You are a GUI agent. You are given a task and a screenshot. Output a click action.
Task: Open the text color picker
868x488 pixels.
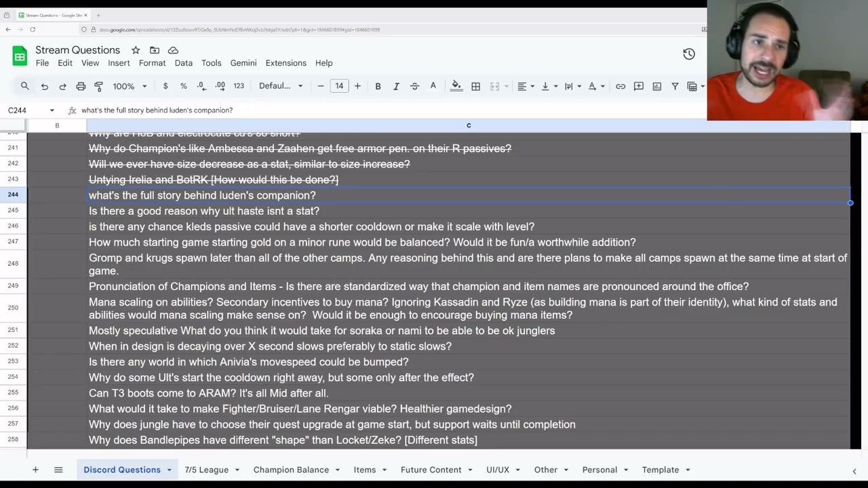[433, 86]
